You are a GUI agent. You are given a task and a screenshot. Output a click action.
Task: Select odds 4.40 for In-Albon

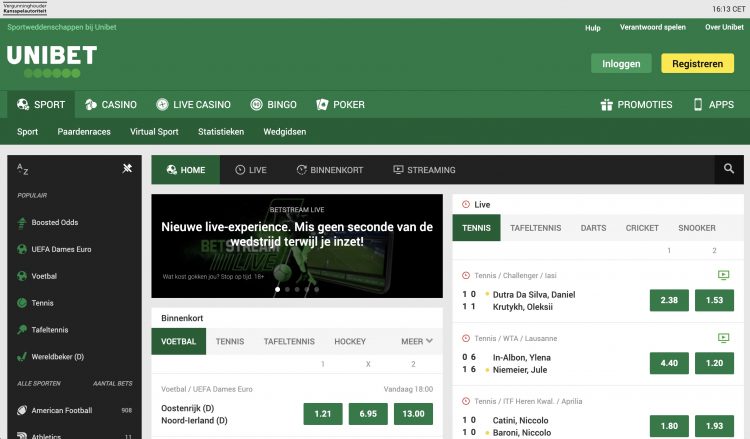(x=669, y=363)
